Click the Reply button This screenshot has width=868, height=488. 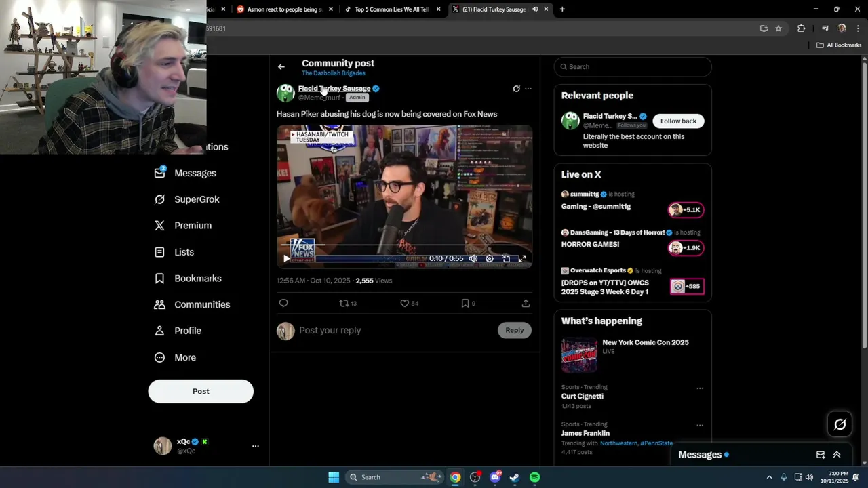point(514,330)
